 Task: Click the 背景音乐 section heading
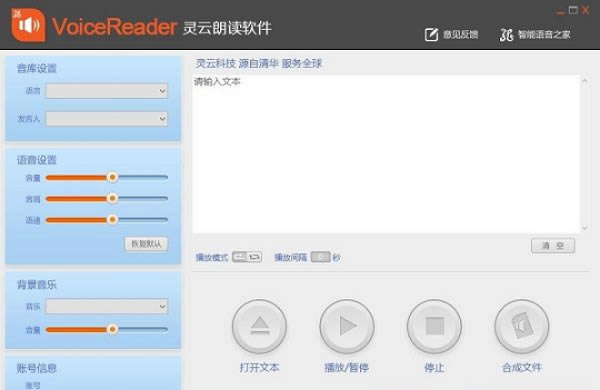[37, 285]
